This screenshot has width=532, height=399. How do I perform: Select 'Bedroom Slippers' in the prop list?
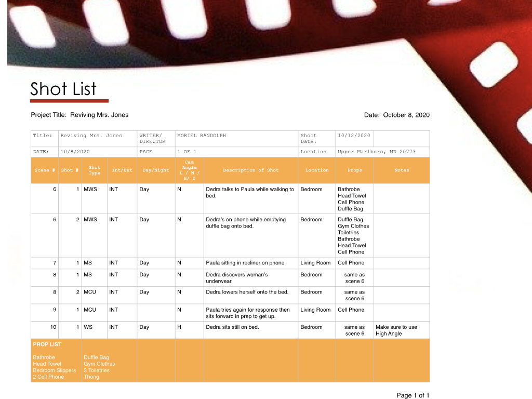coord(54,370)
